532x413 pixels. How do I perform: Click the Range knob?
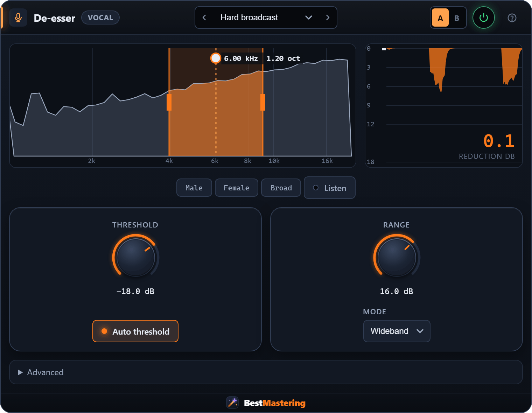coord(397,257)
